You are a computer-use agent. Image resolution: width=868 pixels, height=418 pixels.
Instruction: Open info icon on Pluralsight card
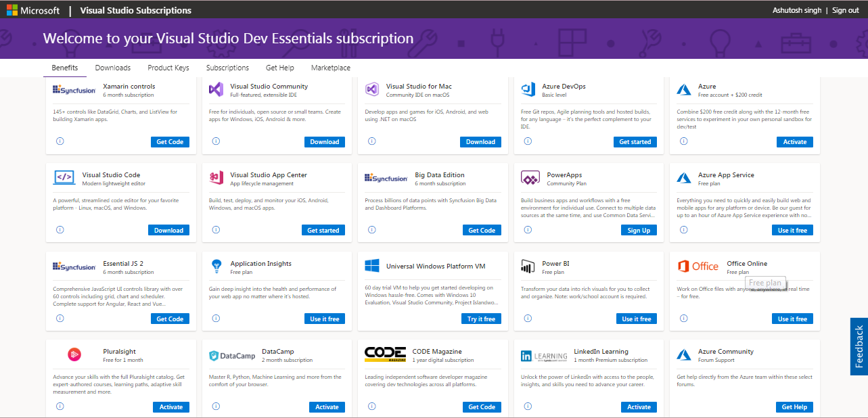tap(60, 407)
